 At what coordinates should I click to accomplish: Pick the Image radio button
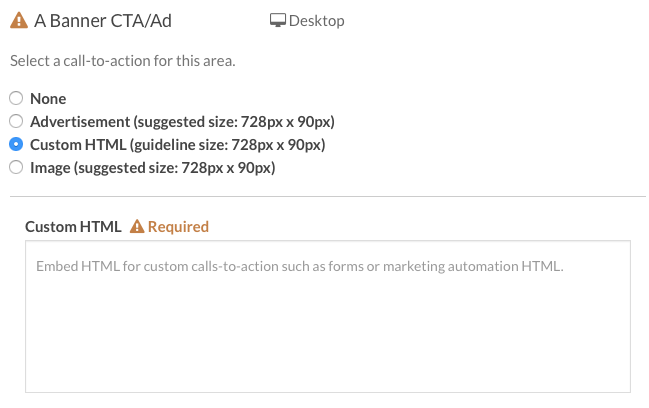(16, 167)
